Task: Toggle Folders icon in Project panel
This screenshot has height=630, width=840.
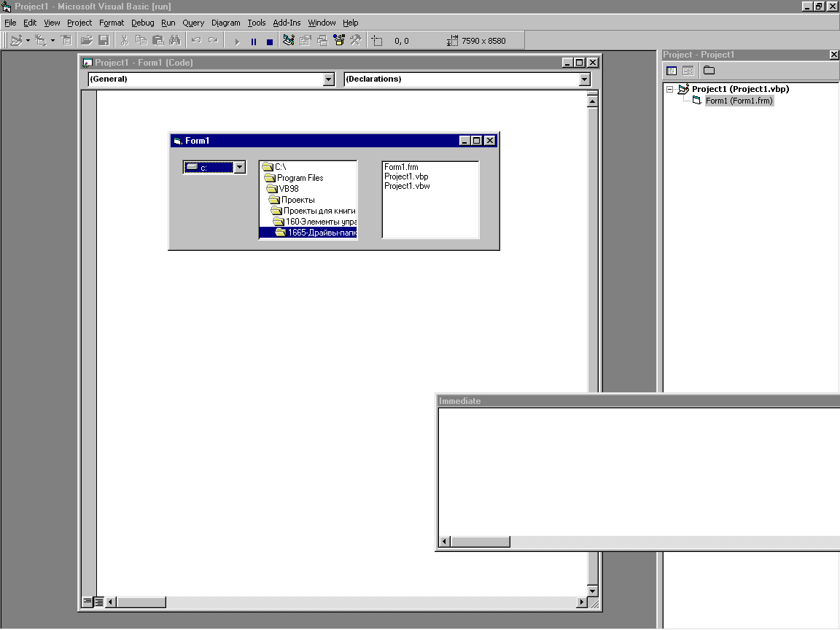Action: (709, 70)
